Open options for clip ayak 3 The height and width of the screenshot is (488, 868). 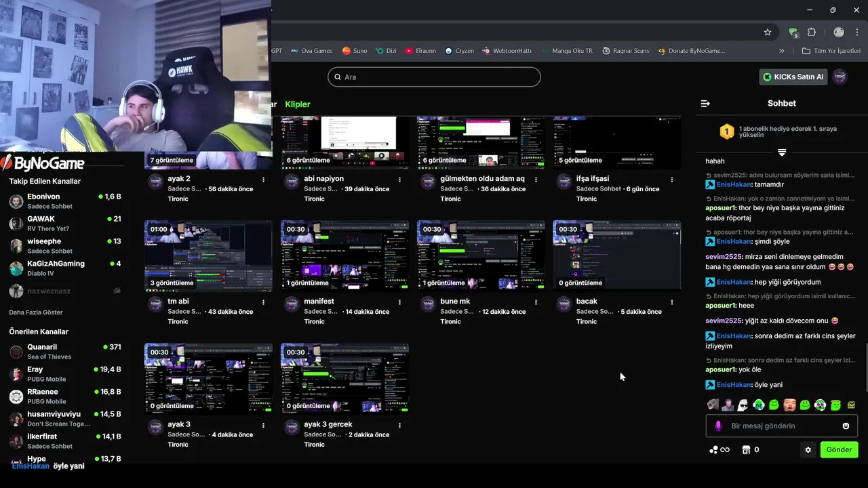point(263,425)
